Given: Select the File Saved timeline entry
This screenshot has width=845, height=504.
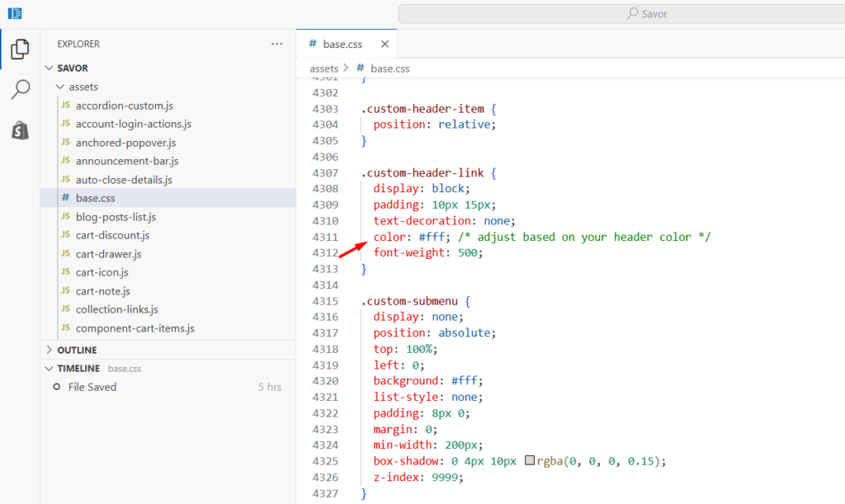Looking at the screenshot, I should (92, 387).
